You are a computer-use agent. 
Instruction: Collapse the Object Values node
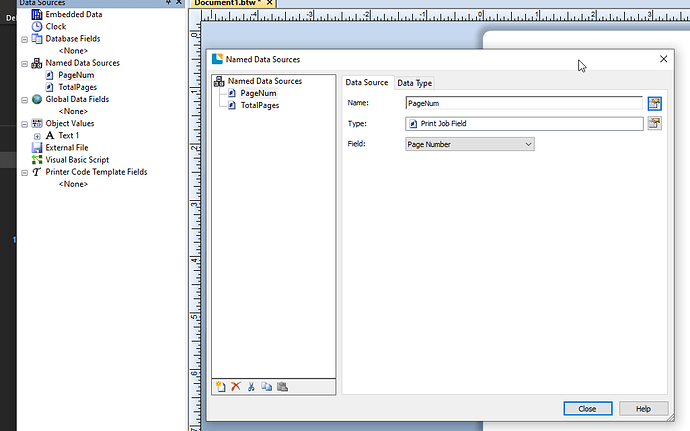pyautogui.click(x=25, y=124)
